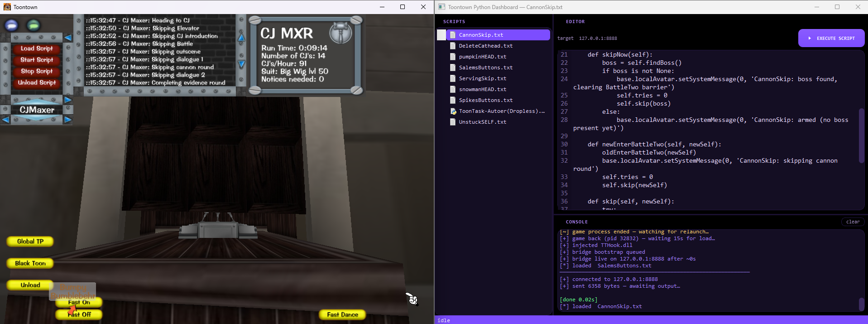Click the 'Number of CJ's: 14' stat
This screenshot has height=324, width=868.
293,56
